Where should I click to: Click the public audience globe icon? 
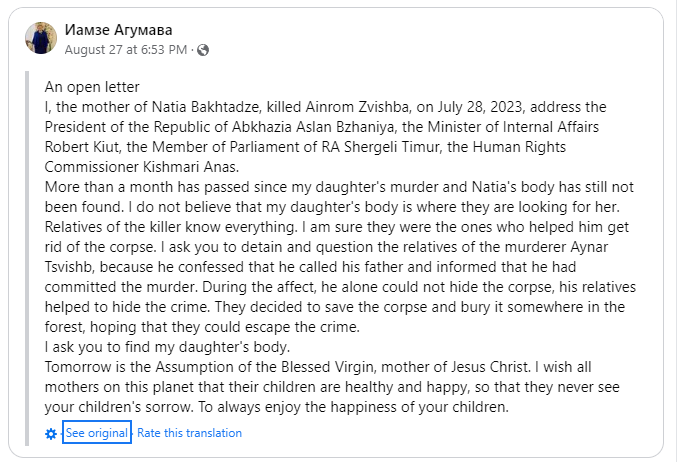203,50
